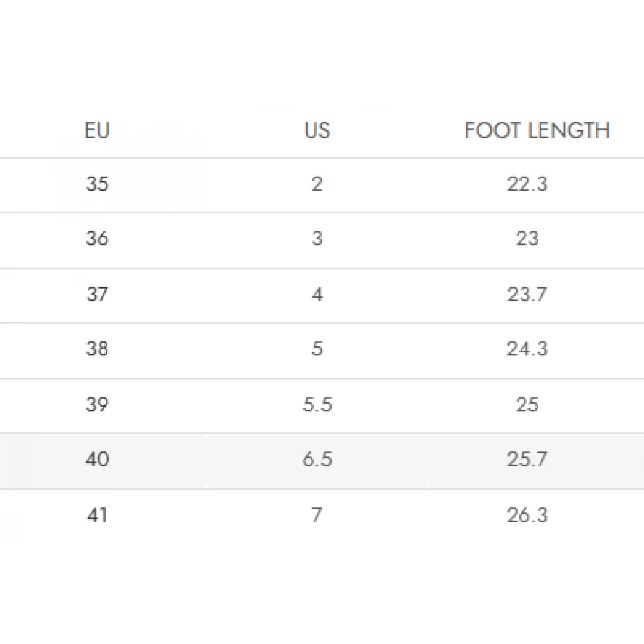The image size is (644, 644).
Task: Click the US column header
Action: [x=317, y=131]
